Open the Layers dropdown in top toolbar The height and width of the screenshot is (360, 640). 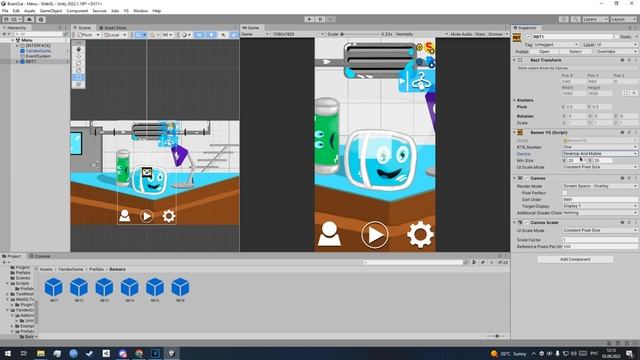[x=595, y=19]
